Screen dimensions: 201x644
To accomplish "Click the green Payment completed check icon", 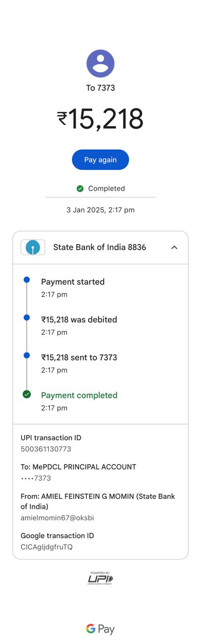I will click(x=27, y=394).
